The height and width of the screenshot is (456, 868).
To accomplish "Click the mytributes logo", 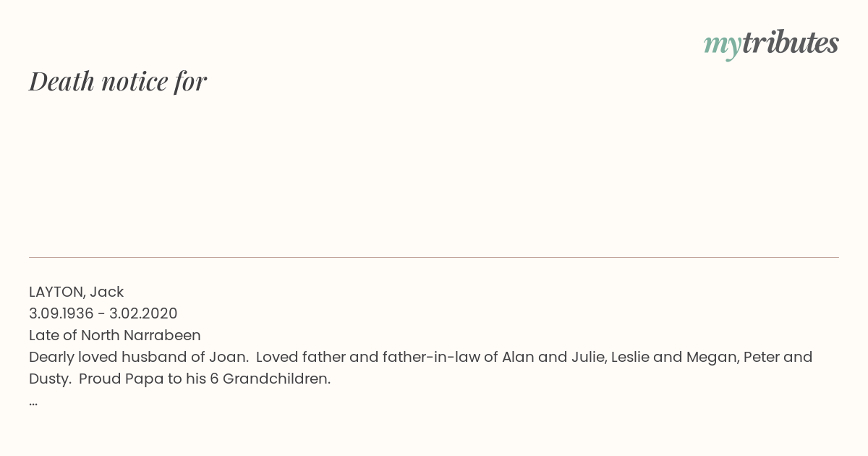I will (x=770, y=43).
